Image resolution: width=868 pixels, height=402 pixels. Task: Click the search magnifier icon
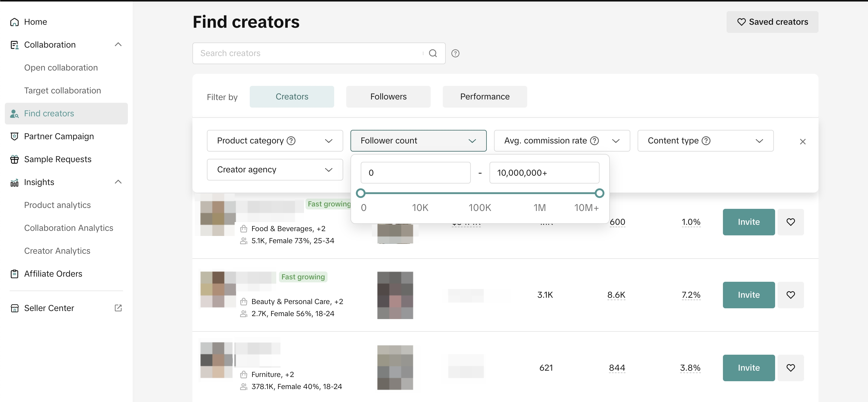coord(433,53)
